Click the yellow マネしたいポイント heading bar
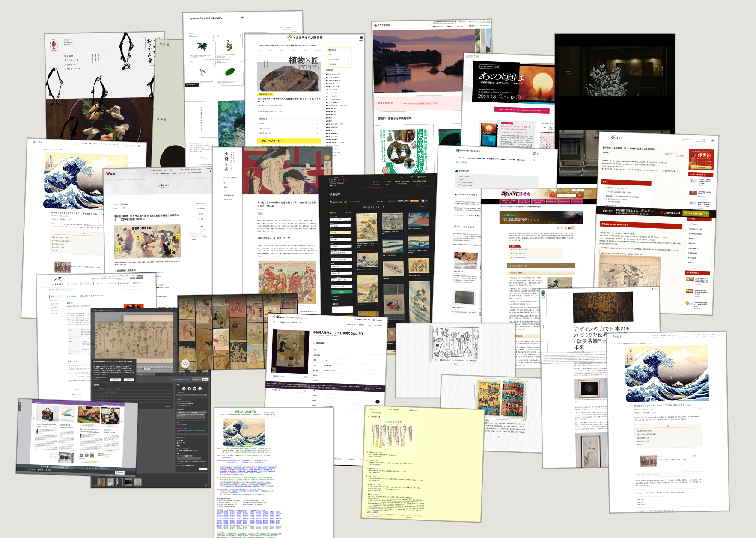Image resolution: width=756 pixels, height=538 pixels. pos(289,141)
